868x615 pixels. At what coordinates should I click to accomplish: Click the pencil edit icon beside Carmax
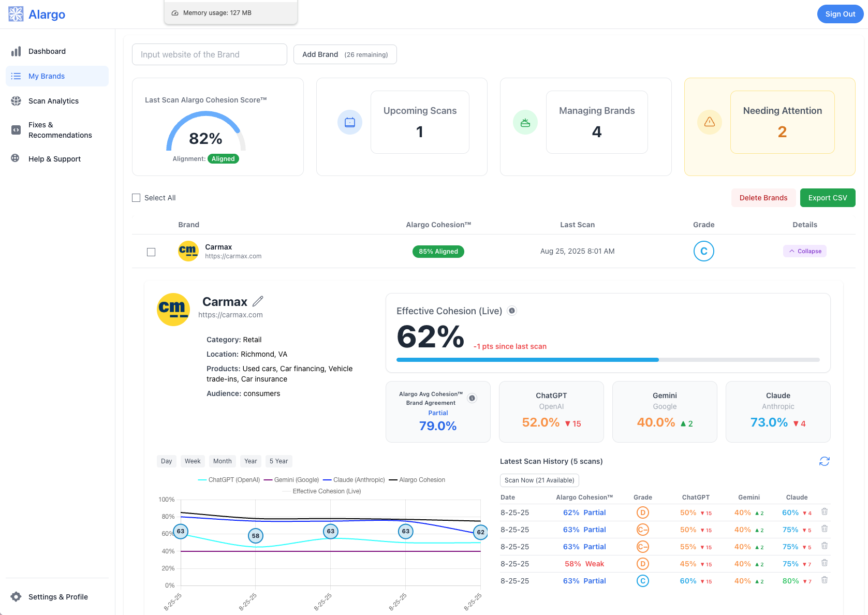coord(258,301)
